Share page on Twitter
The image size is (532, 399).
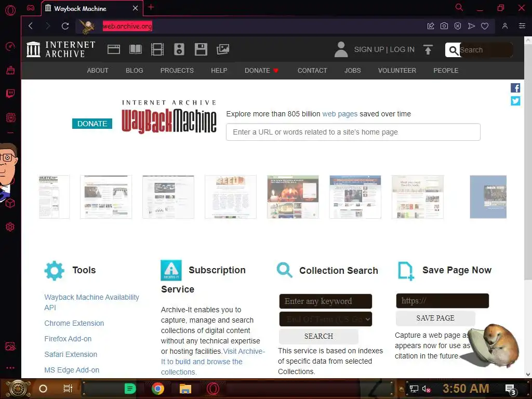(515, 101)
